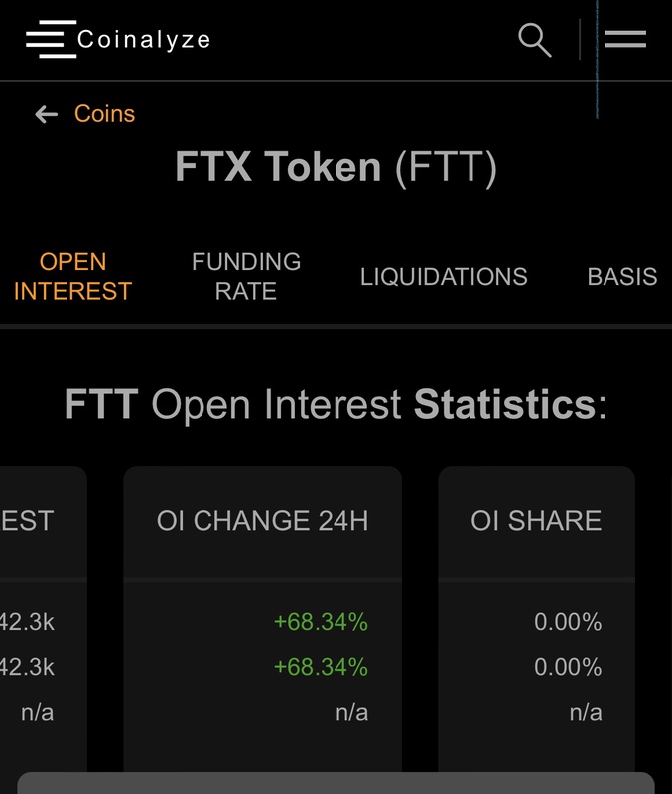This screenshot has height=794, width=672.
Task: Open the search magnifier icon
Action: tap(535, 40)
